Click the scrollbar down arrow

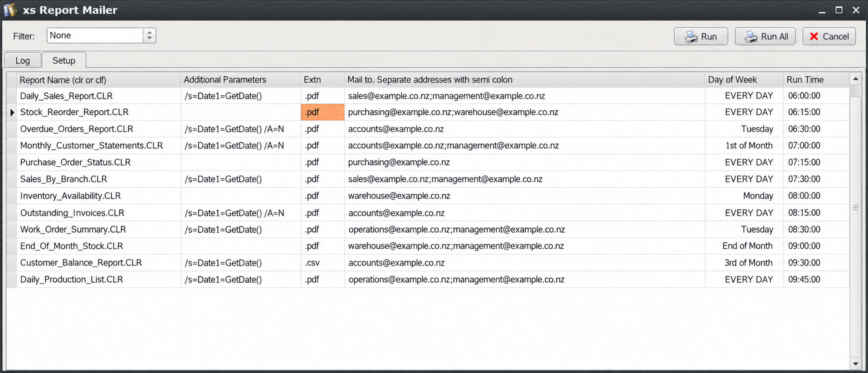tap(855, 363)
